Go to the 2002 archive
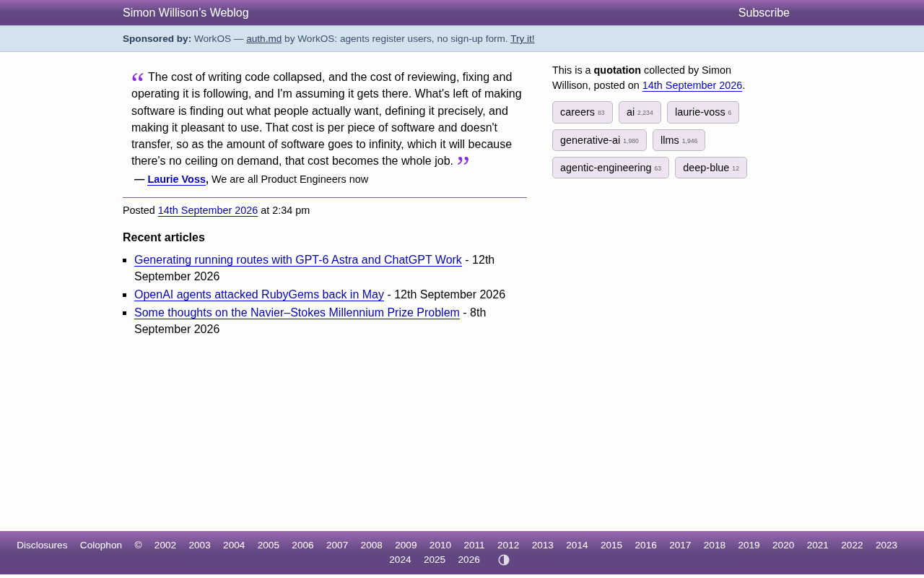This screenshot has height=578, width=924. 165,545
